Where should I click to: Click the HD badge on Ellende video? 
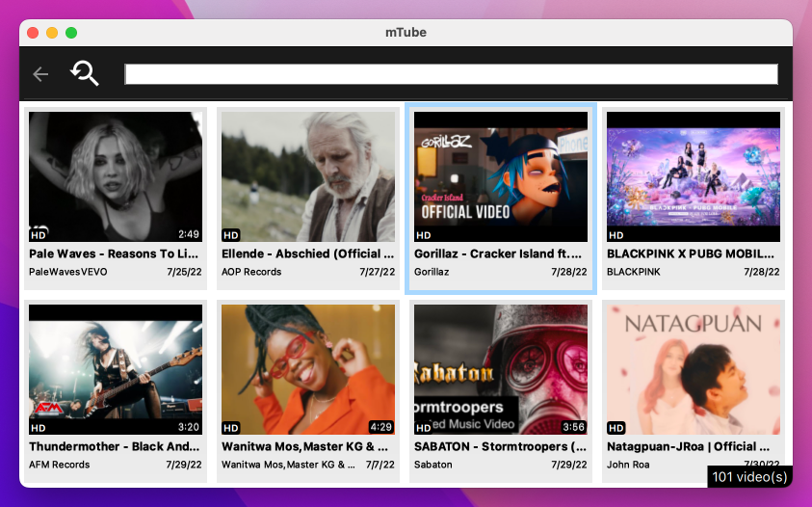(231, 235)
